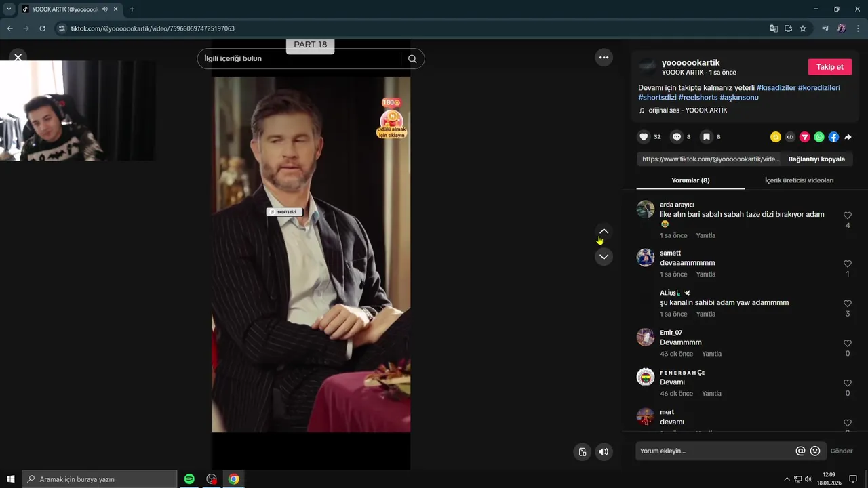
Task: Click Gönder to post comment
Action: (x=842, y=451)
